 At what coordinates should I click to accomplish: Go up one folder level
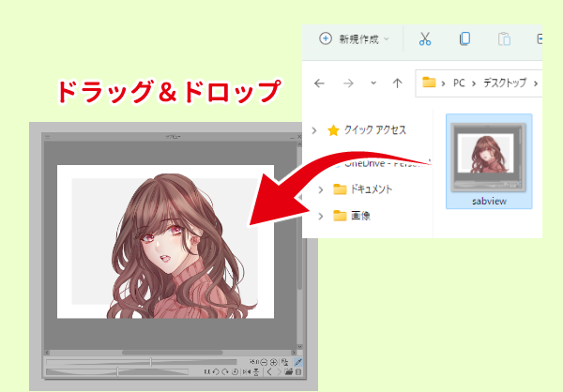click(x=397, y=83)
